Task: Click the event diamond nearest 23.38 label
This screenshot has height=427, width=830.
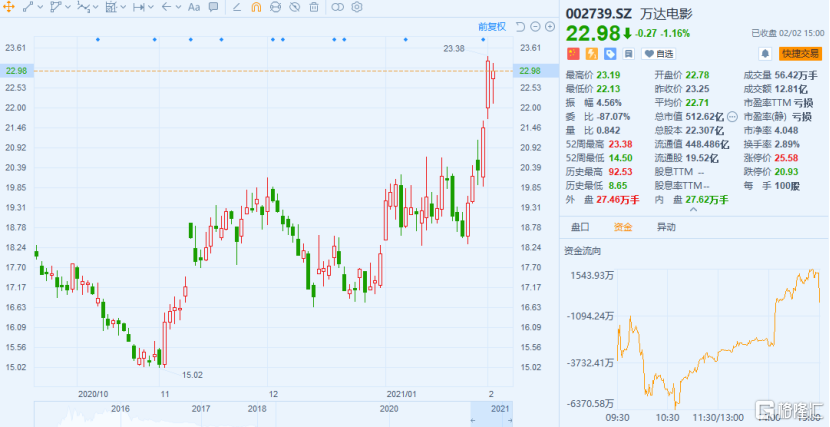Action: 483,40
